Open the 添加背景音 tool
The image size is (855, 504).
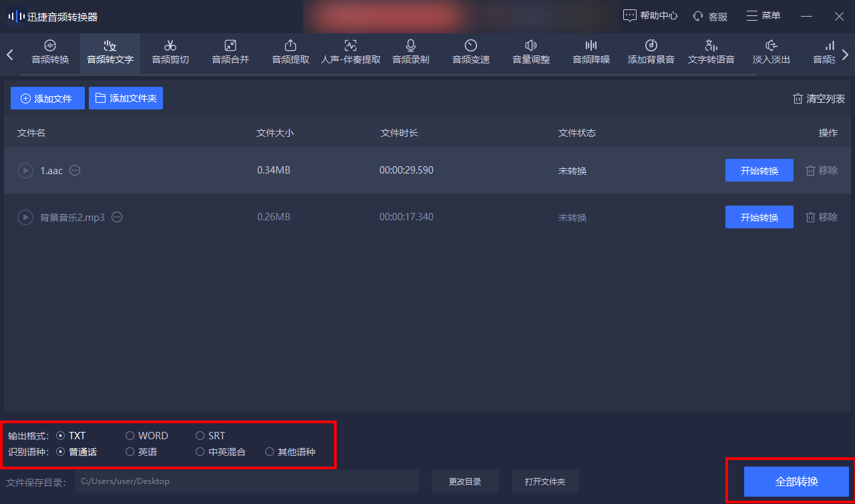click(651, 51)
